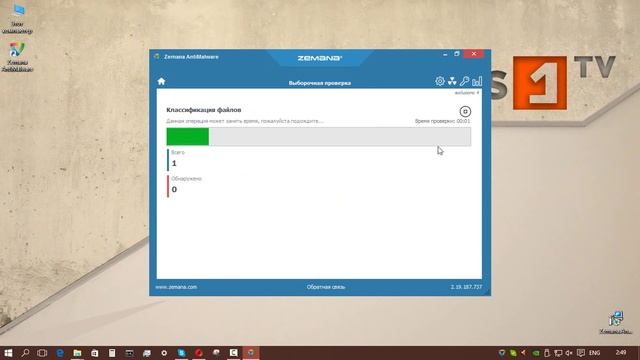Open action center notifications icon
The width and height of the screenshot is (640, 360).
(580, 353)
